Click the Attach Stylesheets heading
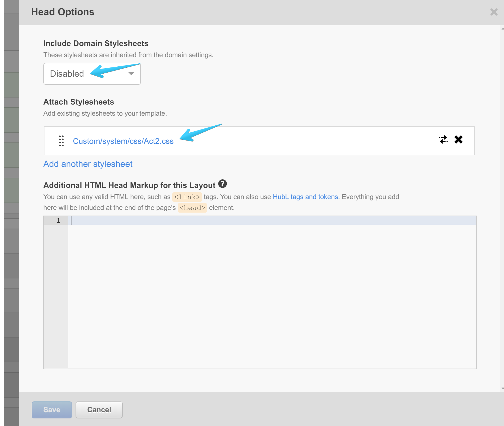Viewport: 504px width, 426px height. [79, 102]
